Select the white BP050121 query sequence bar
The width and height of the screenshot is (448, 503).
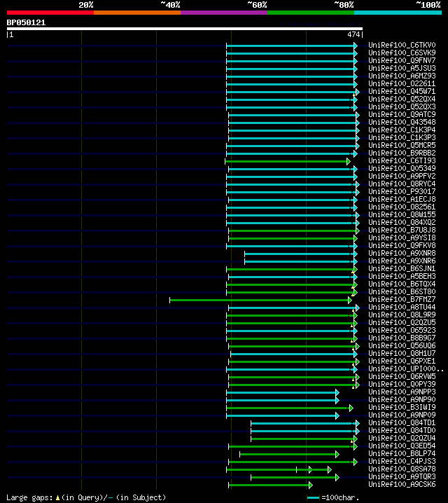(x=185, y=29)
